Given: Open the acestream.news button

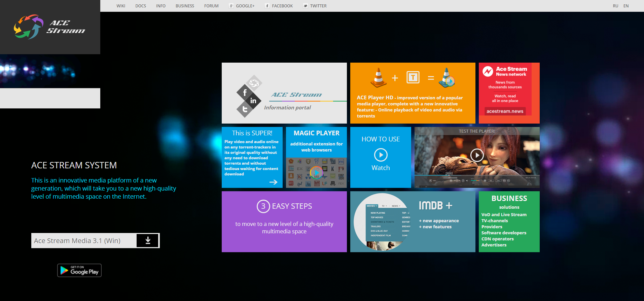Looking at the screenshot, I should point(505,111).
